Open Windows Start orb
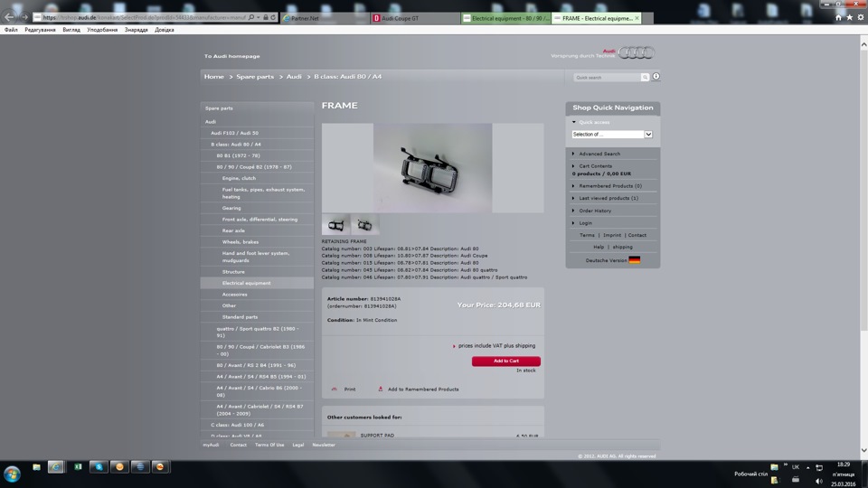The image size is (868, 488). (12, 474)
